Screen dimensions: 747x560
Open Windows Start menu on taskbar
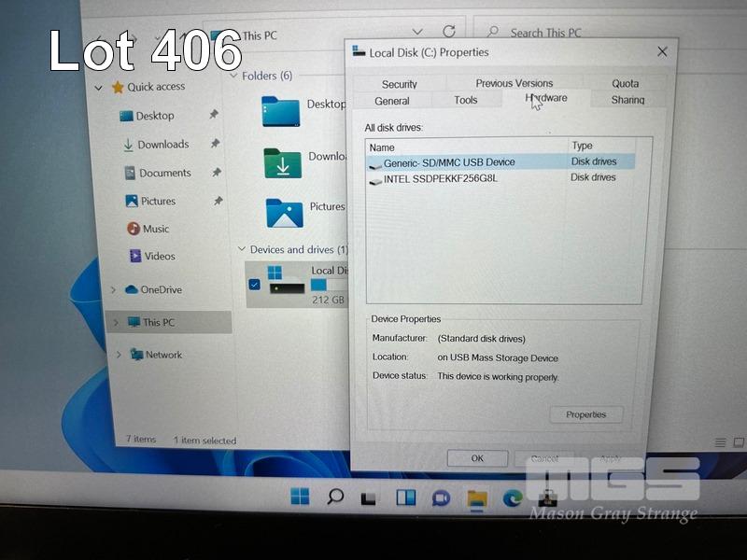coord(300,497)
